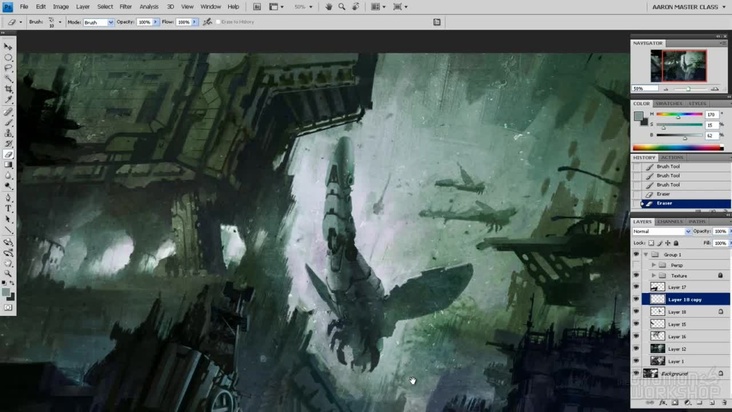Viewport: 732px width, 412px height.
Task: Select the Path Selection tool
Action: [8, 219]
